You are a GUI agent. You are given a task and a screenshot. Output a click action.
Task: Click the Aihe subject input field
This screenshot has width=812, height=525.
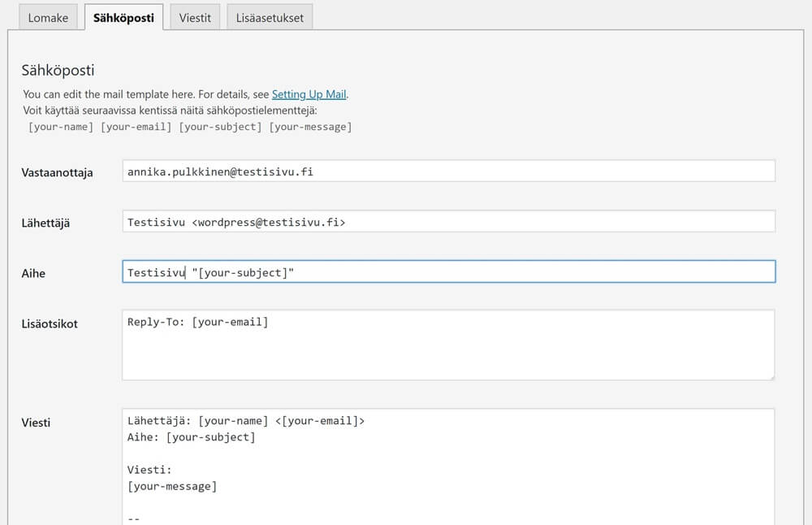click(x=448, y=272)
